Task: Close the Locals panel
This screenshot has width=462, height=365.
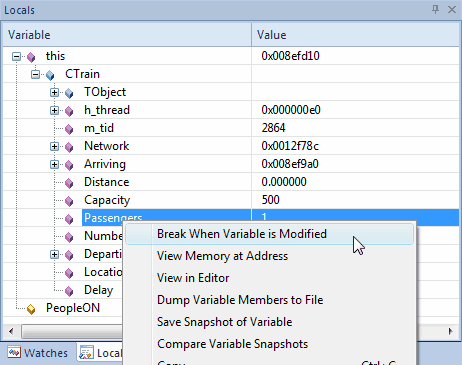Action: point(452,10)
